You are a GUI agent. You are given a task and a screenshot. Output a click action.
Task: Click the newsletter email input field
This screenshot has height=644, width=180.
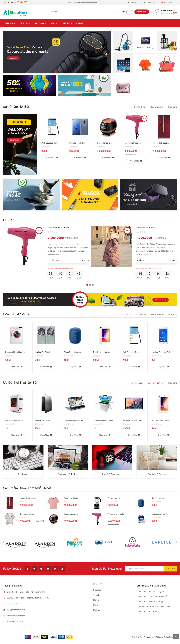point(144,568)
